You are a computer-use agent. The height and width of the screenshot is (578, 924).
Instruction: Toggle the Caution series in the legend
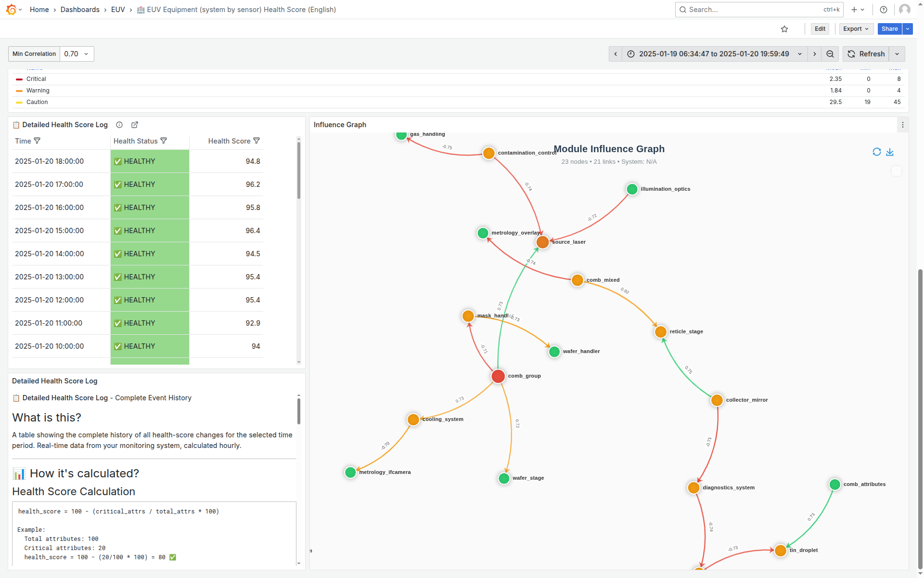pyautogui.click(x=38, y=102)
